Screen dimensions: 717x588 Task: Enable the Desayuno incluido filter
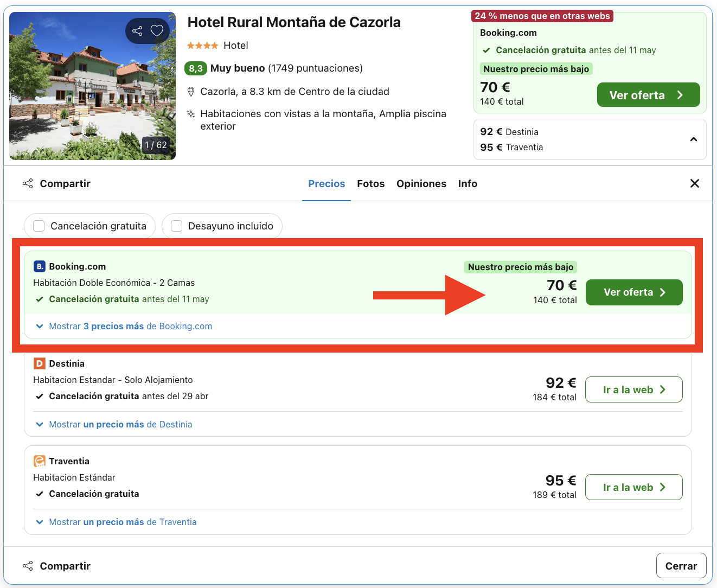176,226
